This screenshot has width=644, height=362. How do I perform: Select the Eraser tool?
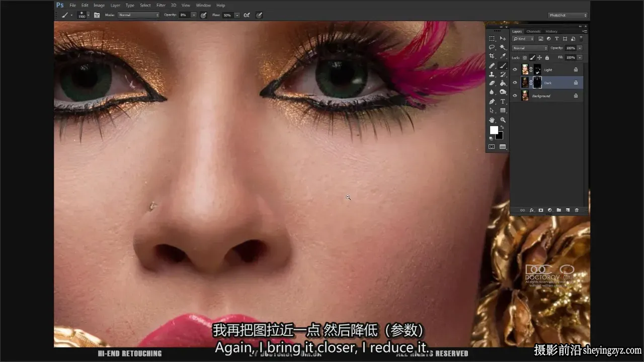pyautogui.click(x=492, y=83)
